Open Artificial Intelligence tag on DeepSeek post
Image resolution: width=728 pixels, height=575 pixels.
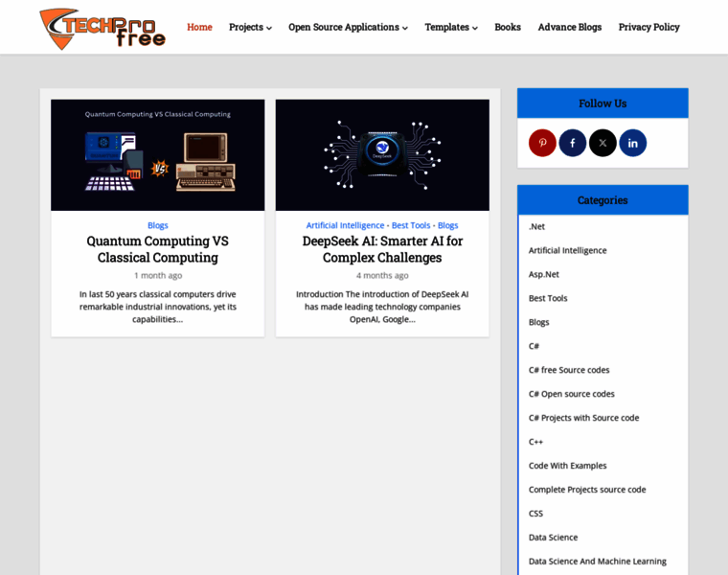345,225
